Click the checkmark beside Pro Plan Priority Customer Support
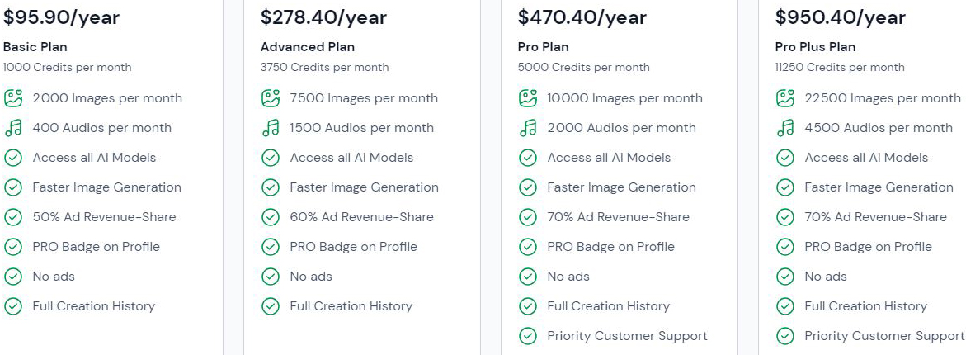980x355 pixels. 528,336
